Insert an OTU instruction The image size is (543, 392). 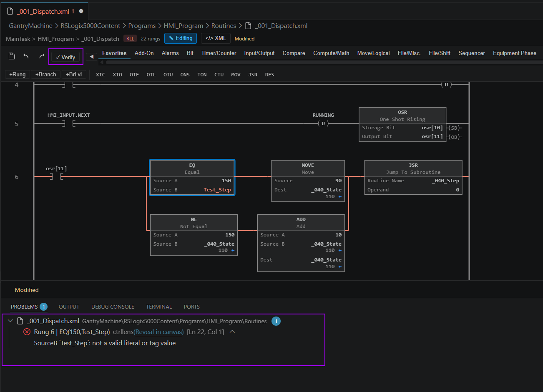point(168,75)
